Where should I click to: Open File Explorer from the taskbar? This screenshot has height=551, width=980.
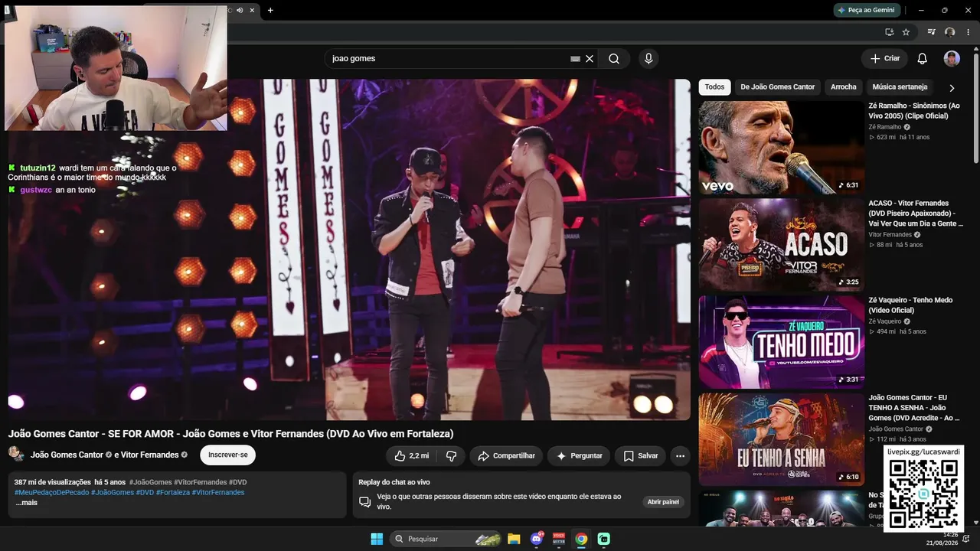coord(514,539)
